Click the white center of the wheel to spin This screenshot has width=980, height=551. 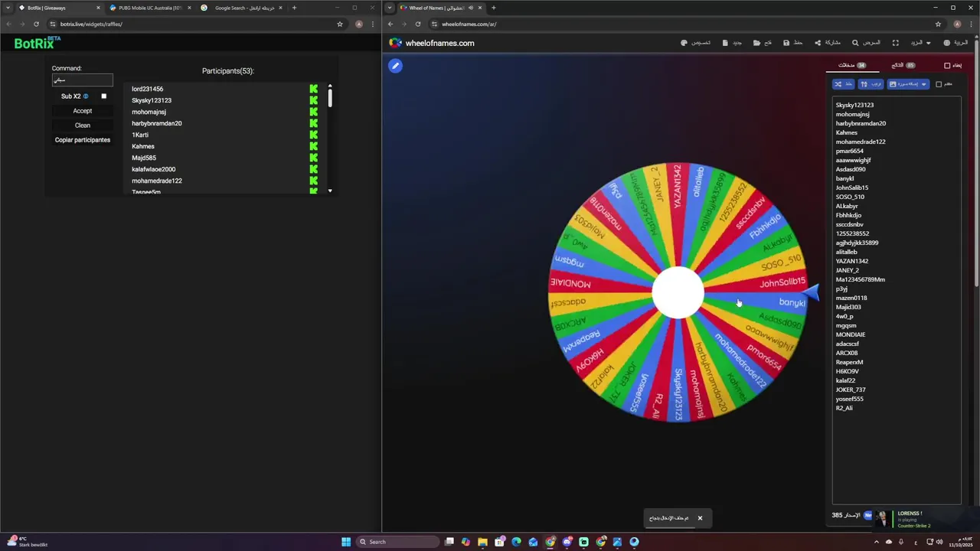(x=678, y=292)
